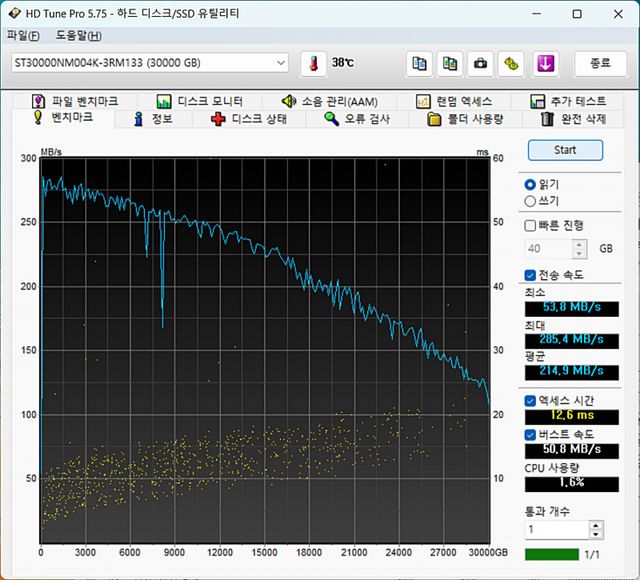The width and height of the screenshot is (640, 580).
Task: Click the thermometer temperature icon
Action: (314, 63)
